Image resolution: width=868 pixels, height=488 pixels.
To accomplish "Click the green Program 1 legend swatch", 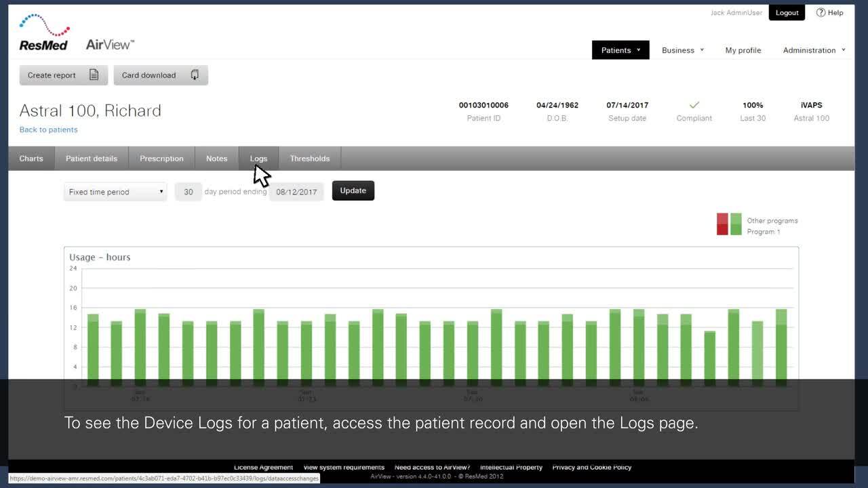I will point(736,224).
